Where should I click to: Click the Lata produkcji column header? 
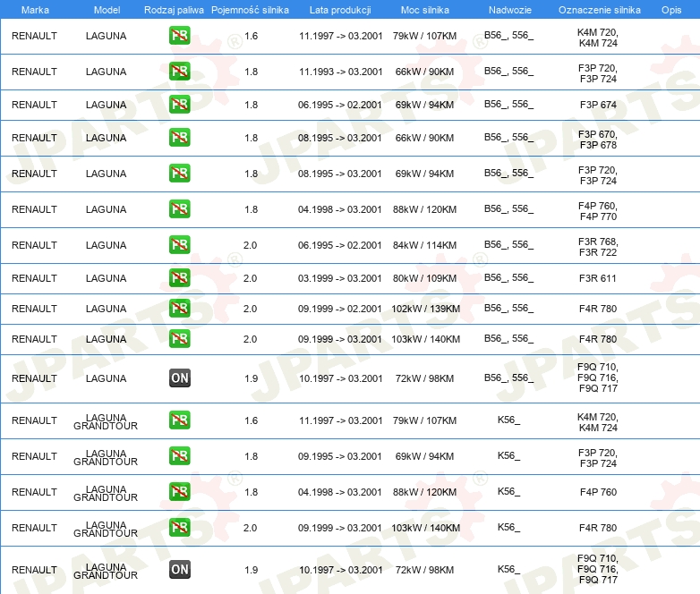[340, 10]
